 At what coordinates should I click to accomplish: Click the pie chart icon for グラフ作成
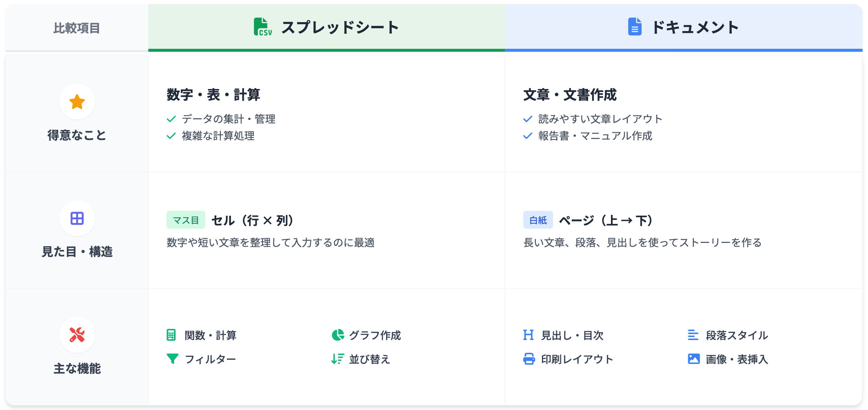337,335
